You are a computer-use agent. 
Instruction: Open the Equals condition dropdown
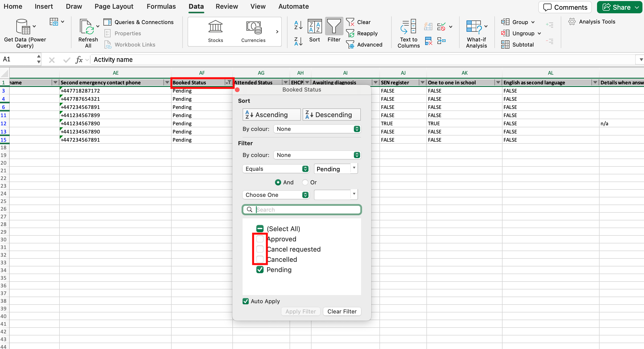[276, 169]
